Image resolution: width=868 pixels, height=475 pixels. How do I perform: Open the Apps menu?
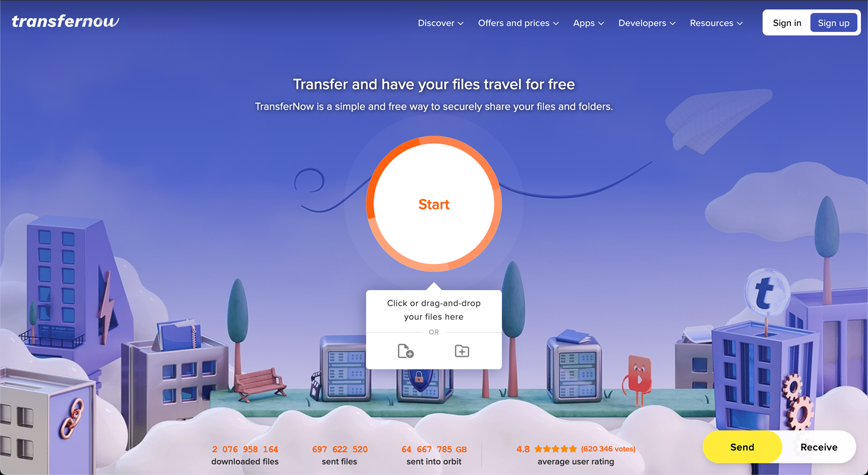pyautogui.click(x=589, y=23)
